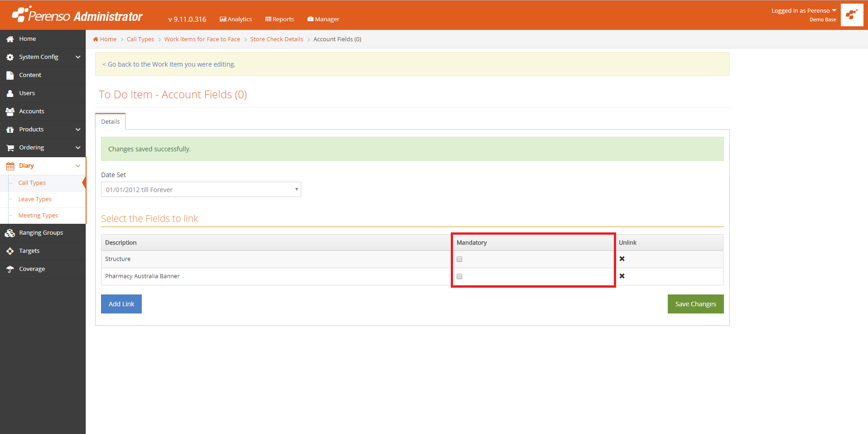Click the Call Types breadcrumb link

pos(140,39)
